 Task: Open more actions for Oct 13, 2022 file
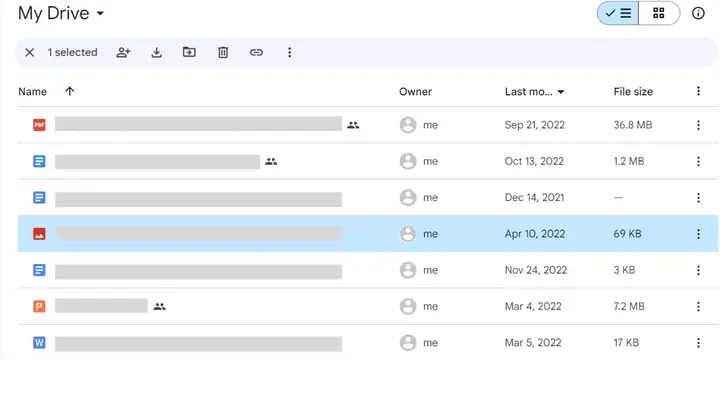coord(698,161)
